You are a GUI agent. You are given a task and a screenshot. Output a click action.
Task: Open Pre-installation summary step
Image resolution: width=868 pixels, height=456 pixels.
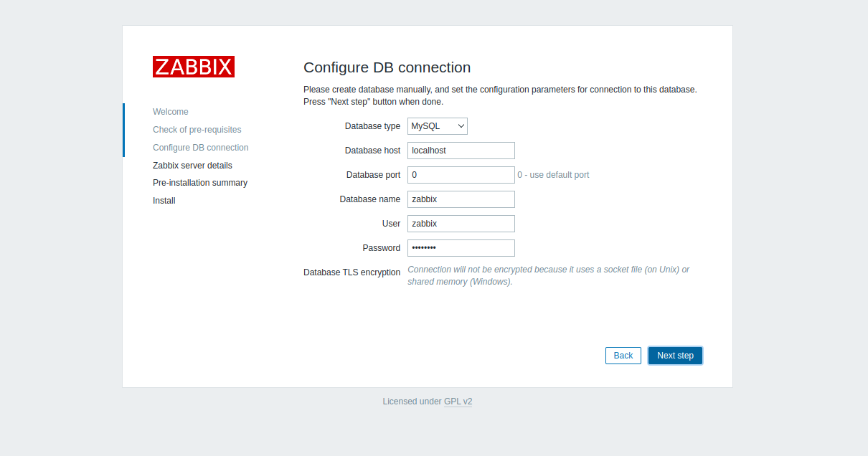199,183
